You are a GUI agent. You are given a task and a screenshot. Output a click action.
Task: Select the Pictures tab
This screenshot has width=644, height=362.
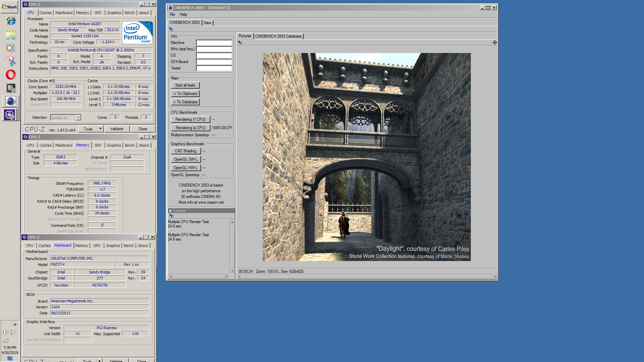pos(245,36)
